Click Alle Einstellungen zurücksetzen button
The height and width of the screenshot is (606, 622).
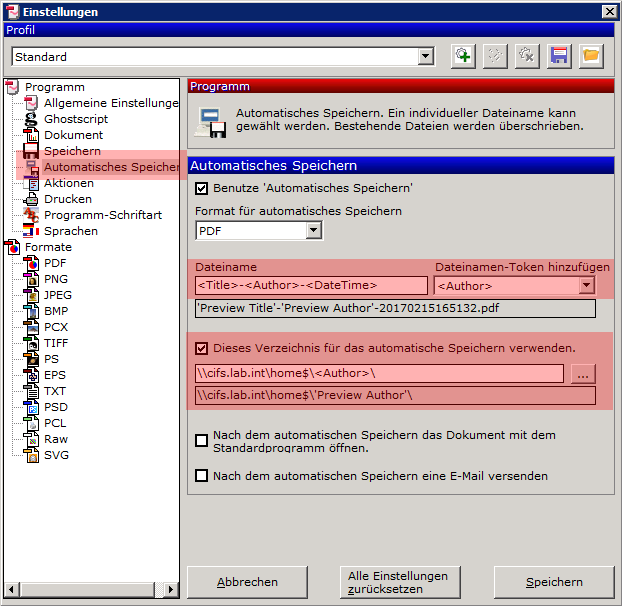tap(400, 582)
